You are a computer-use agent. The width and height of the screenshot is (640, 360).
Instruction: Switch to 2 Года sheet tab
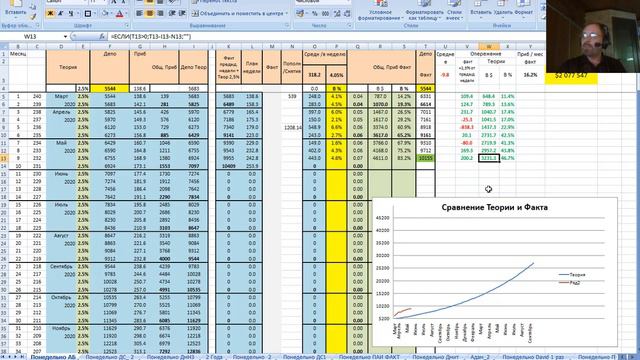point(214,357)
